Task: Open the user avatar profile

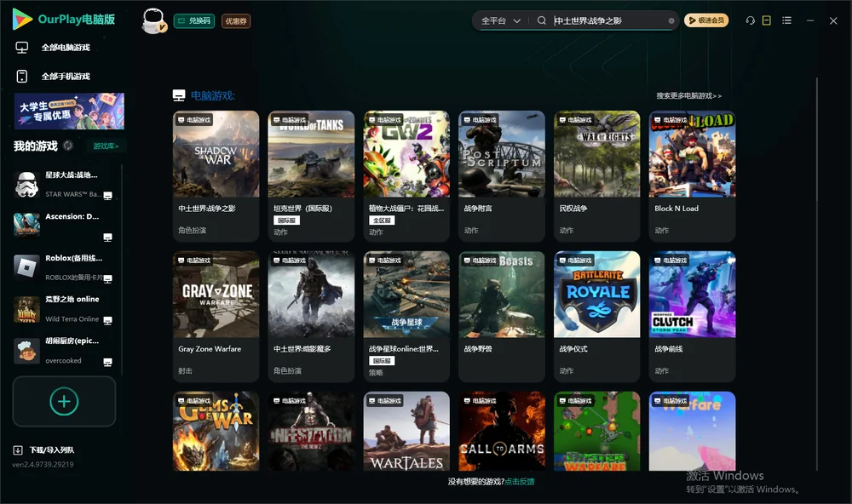Action: (153, 21)
